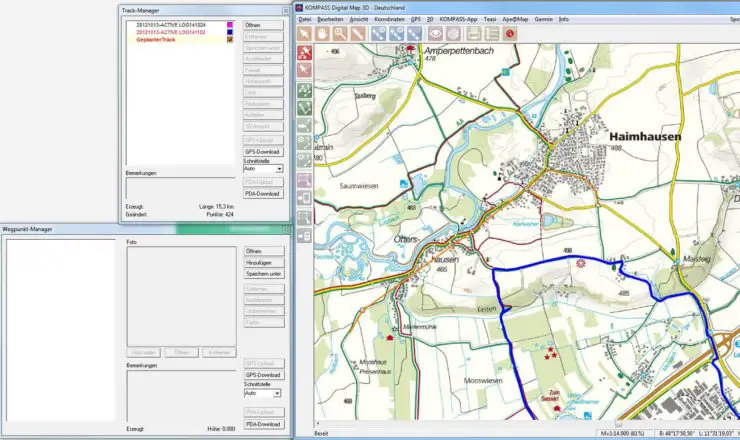Pick the ruler measure tool

[x=358, y=34]
